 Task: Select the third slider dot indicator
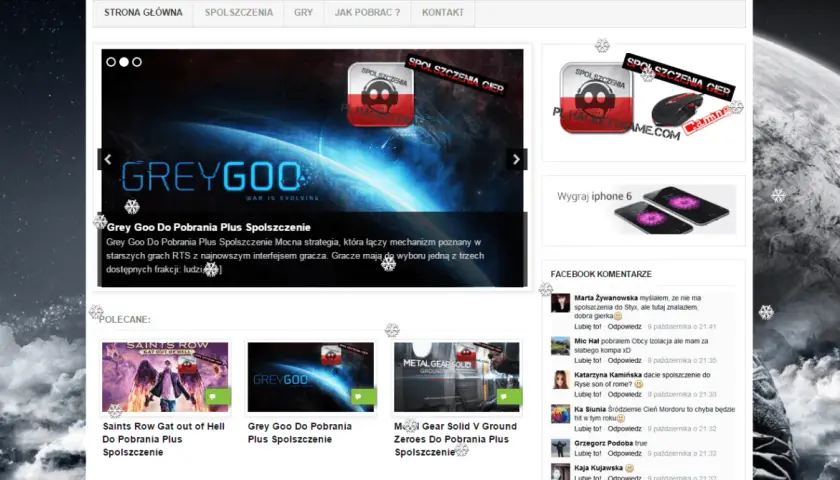(137, 62)
